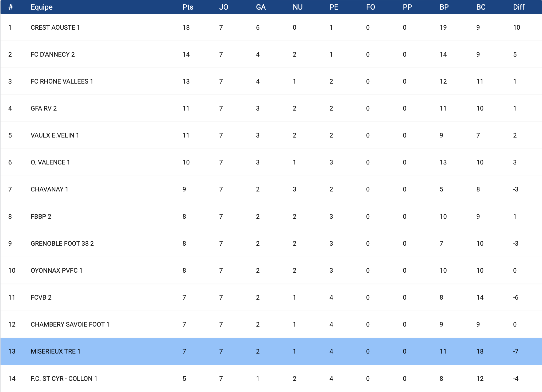This screenshot has width=542, height=392.
Task: Click the highlighted MISERIEUX TRE 1 team
Action: (x=55, y=351)
